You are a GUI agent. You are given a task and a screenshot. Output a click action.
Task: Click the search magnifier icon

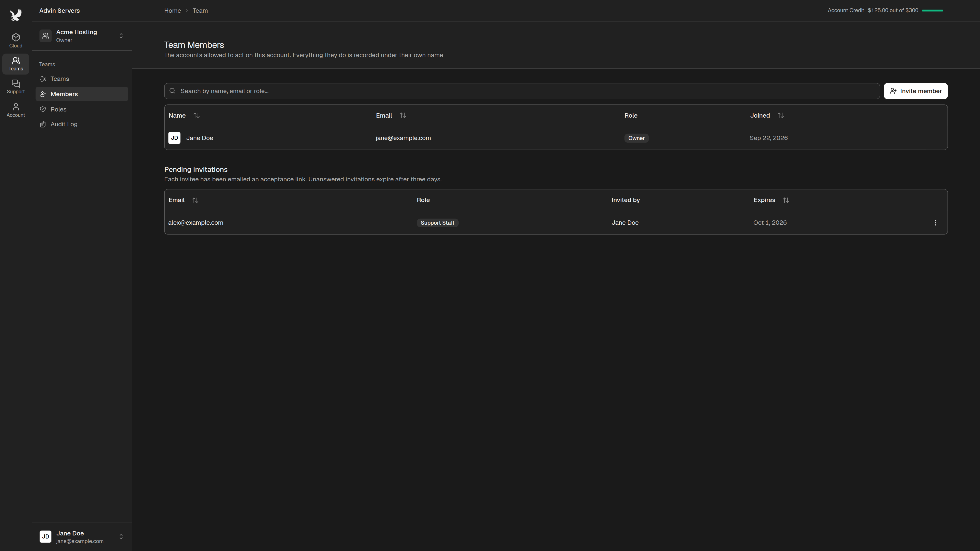pyautogui.click(x=172, y=91)
